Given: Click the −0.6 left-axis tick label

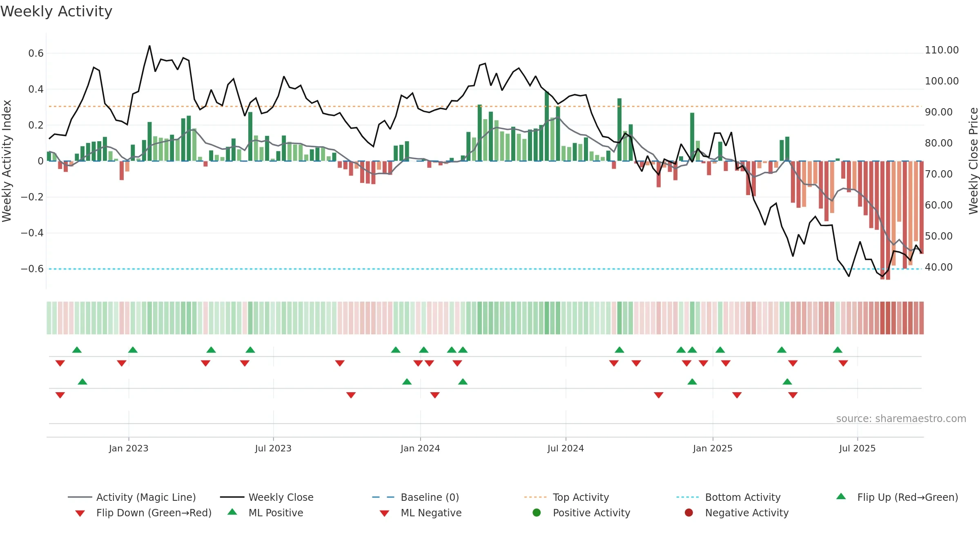Looking at the screenshot, I should (32, 269).
